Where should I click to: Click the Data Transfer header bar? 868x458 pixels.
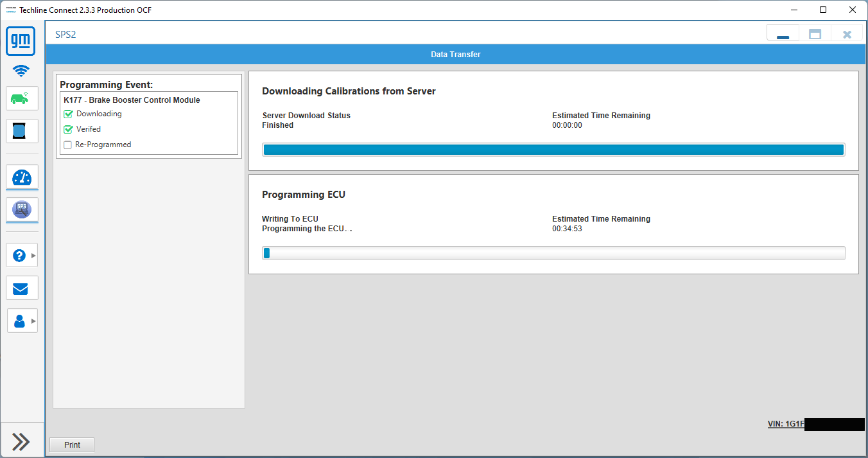[455, 55]
